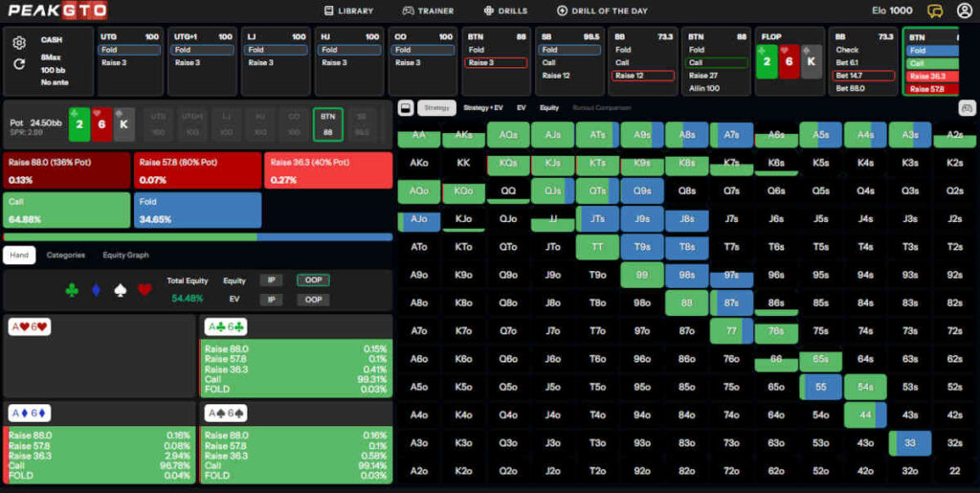Click the white spade suit filter
Image resolution: width=980 pixels, height=493 pixels.
coord(121,289)
